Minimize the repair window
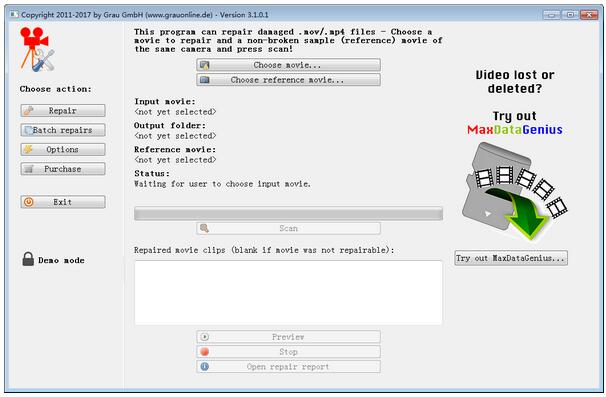Viewport: 606px width, 397px height. click(x=552, y=15)
